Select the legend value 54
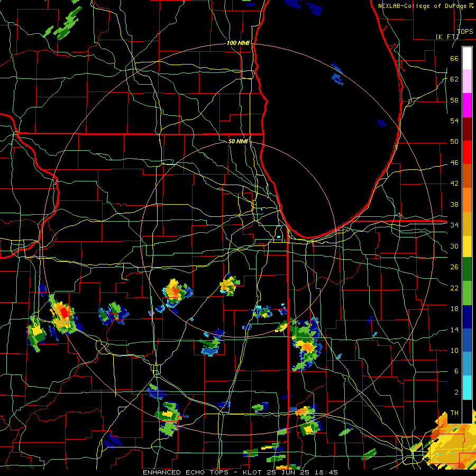 click(454, 121)
